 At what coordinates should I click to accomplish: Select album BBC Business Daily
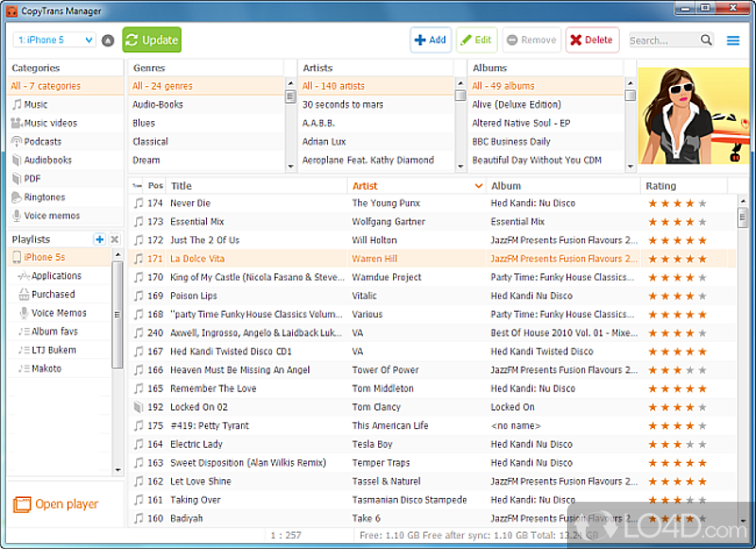coord(546,142)
